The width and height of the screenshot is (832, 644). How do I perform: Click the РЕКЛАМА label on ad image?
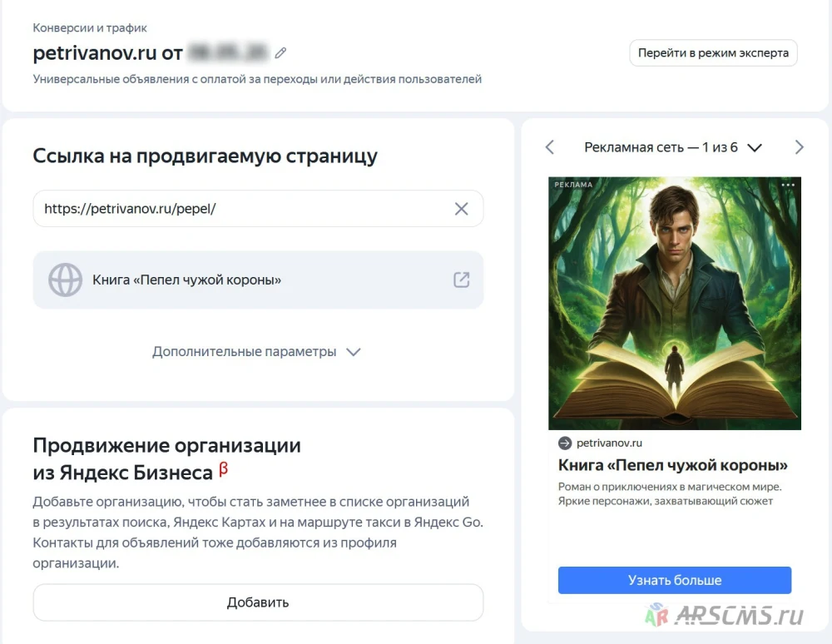tap(573, 185)
